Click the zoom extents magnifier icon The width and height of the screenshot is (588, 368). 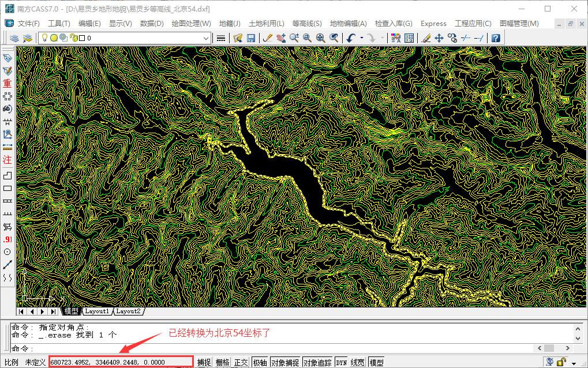(x=321, y=38)
